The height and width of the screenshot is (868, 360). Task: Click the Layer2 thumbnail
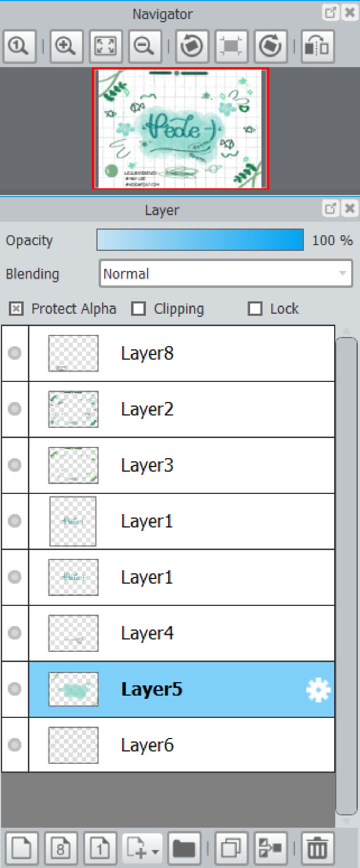[x=73, y=409]
